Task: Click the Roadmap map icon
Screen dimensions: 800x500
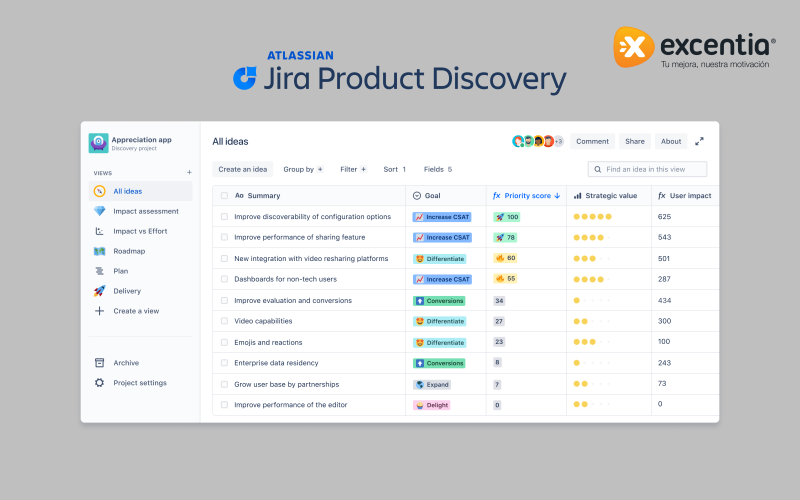Action: [x=99, y=251]
